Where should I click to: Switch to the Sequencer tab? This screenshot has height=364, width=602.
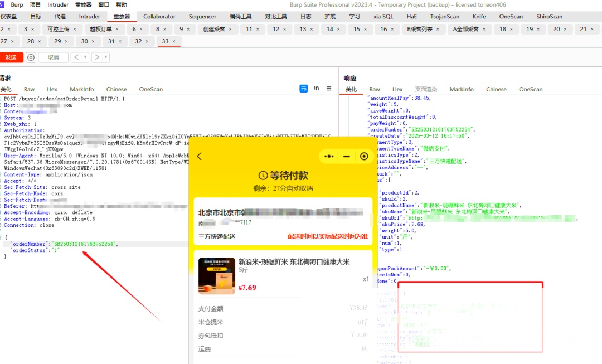pos(202,17)
